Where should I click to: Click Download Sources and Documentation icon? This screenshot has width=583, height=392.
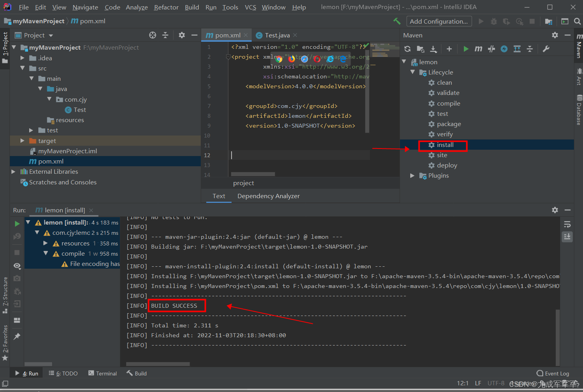click(434, 49)
